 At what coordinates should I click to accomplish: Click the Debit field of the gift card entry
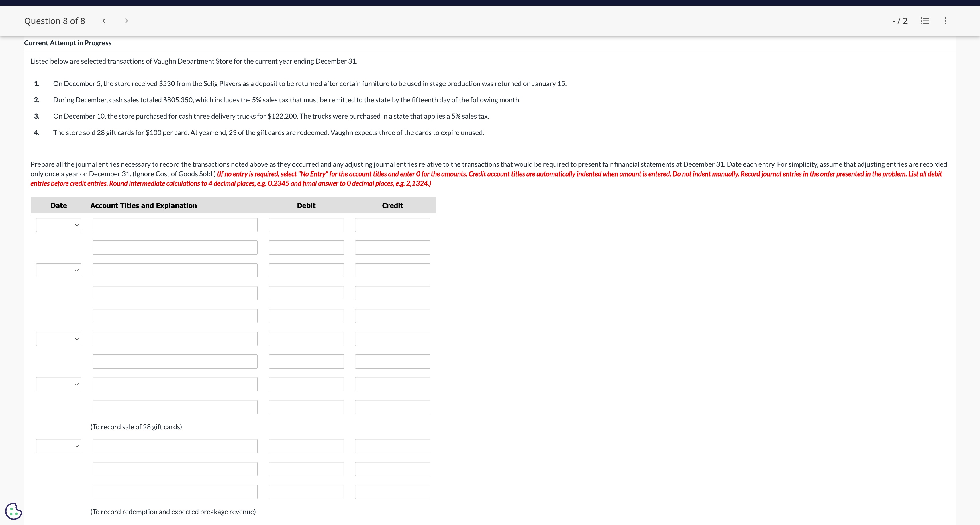point(306,384)
